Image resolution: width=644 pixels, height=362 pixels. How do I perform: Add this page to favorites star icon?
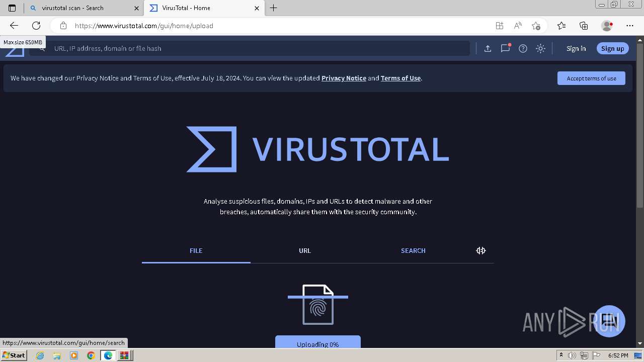pos(536,26)
